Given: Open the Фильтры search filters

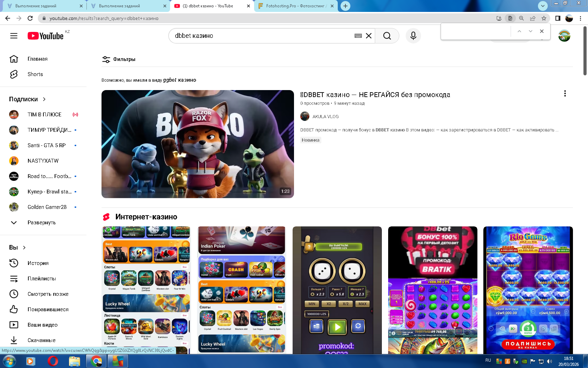Looking at the screenshot, I should [119, 59].
